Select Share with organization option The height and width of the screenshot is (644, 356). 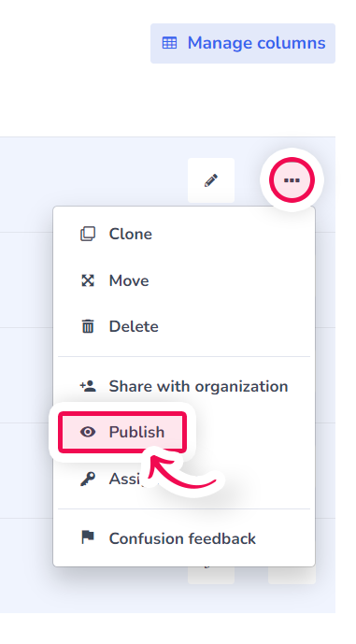tap(184, 386)
